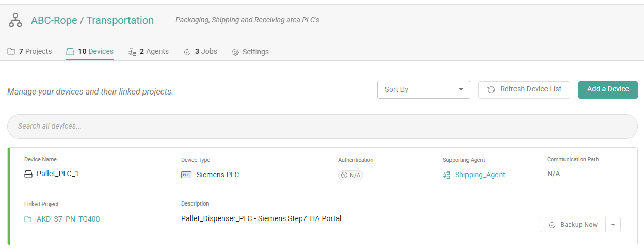Click the Backup Now button
Viewport: 644px width, 251px height.
click(573, 225)
